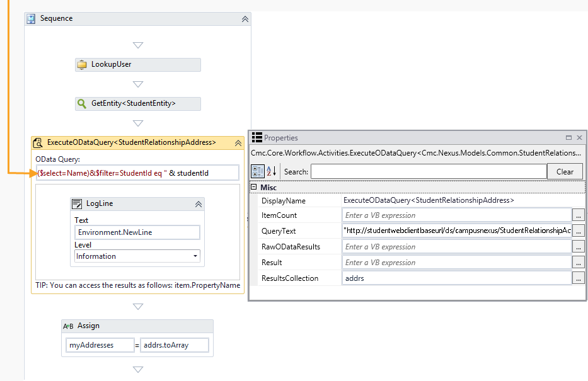Viewport: 588px width, 381px height.
Task: Click the ResultsCollection addrs field
Action: [x=456, y=278]
